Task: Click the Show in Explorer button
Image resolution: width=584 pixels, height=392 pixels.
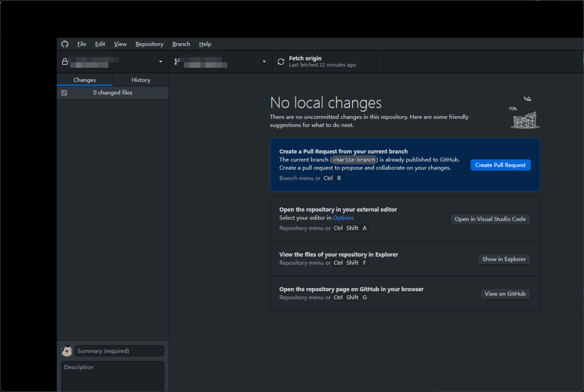Action: 504,259
